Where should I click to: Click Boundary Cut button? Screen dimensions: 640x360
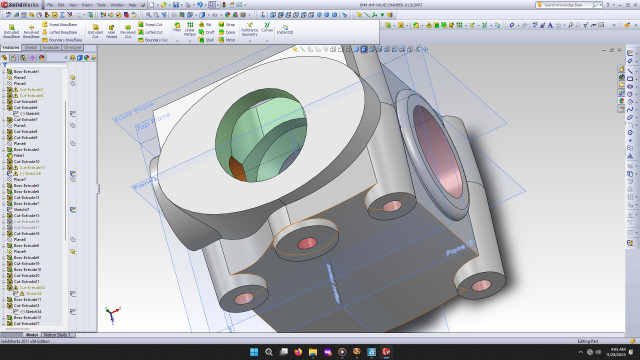click(153, 40)
